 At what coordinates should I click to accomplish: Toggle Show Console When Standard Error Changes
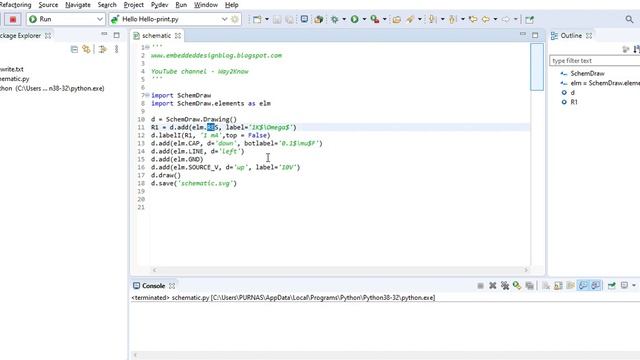595,285
